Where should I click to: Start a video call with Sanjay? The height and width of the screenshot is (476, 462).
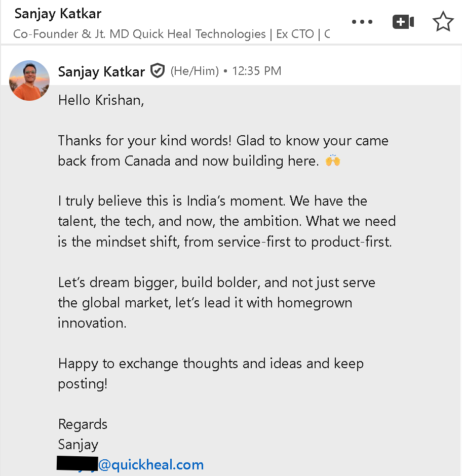coord(403,22)
